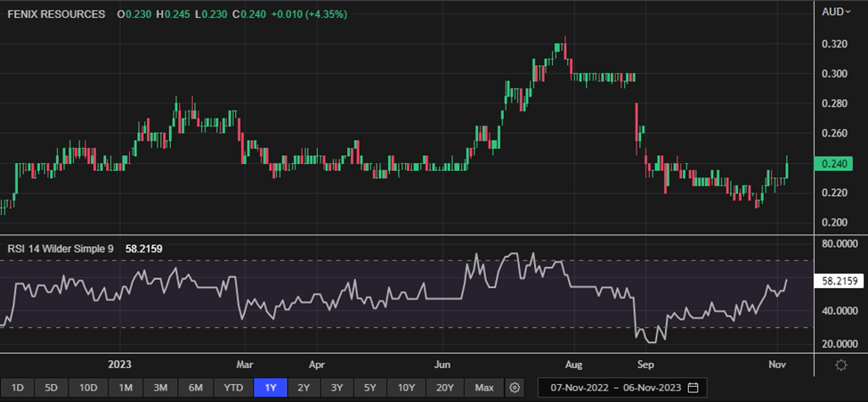Viewport: 868px width, 402px height.
Task: Select the YTD timeframe
Action: (232, 387)
